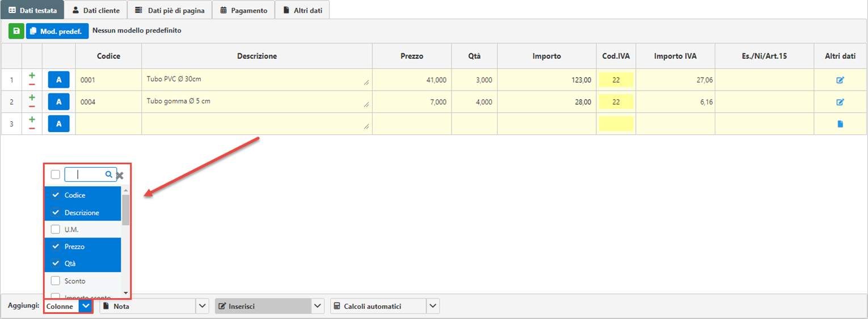Open the Nota dropdown arrow

[203, 306]
